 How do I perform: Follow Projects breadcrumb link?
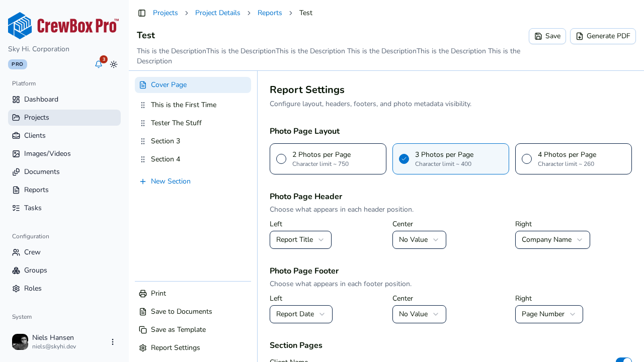[x=166, y=13]
